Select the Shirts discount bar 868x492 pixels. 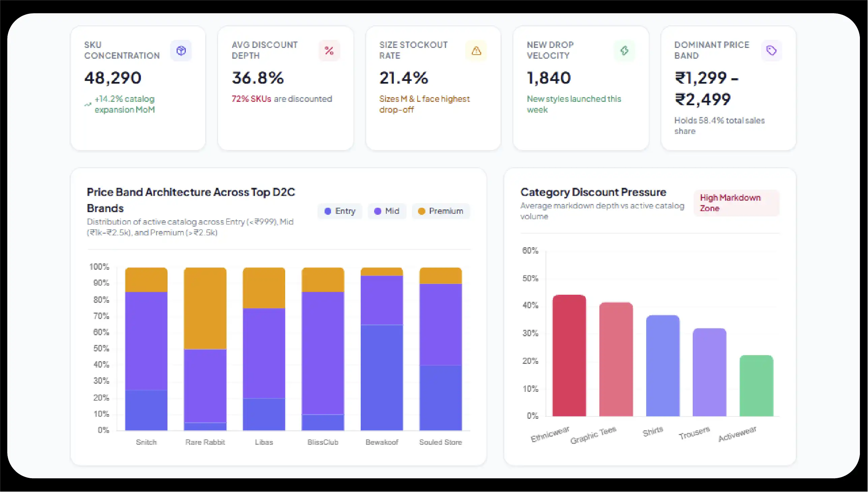[x=663, y=366]
